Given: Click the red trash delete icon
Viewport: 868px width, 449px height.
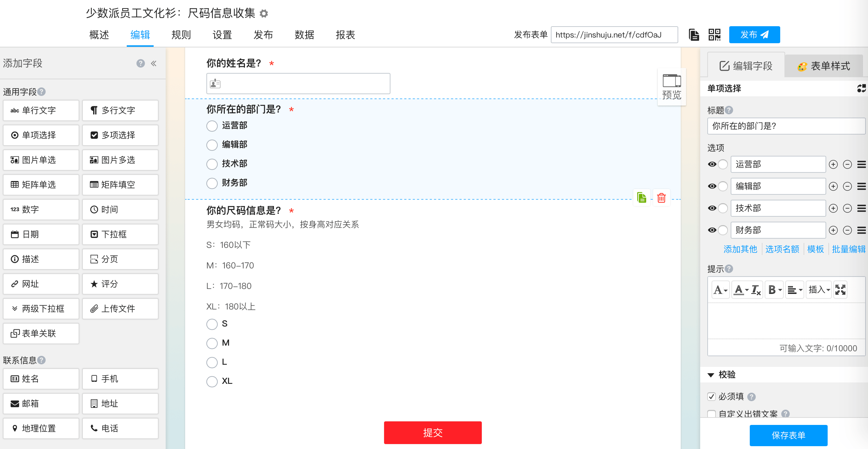Looking at the screenshot, I should coord(661,198).
